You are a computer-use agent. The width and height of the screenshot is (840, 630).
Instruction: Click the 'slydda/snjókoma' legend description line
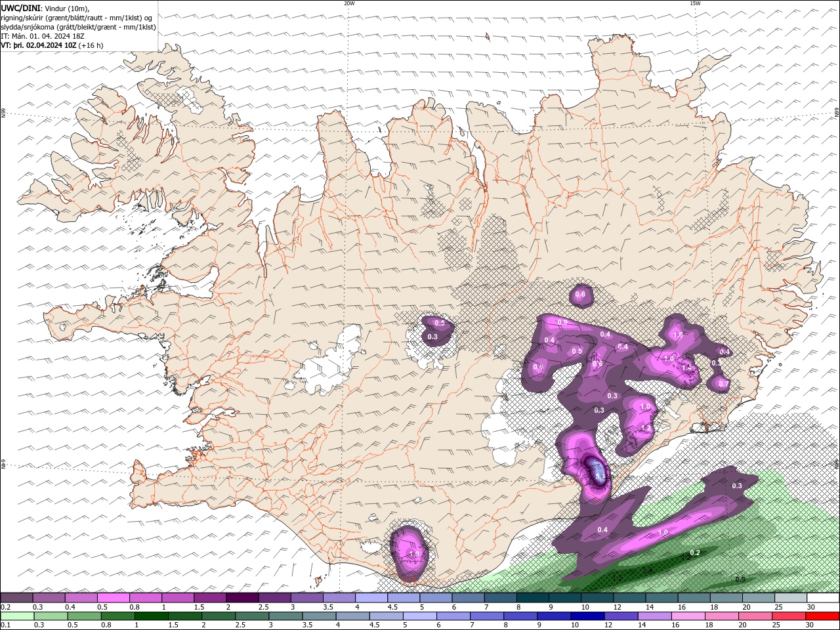coord(78,27)
